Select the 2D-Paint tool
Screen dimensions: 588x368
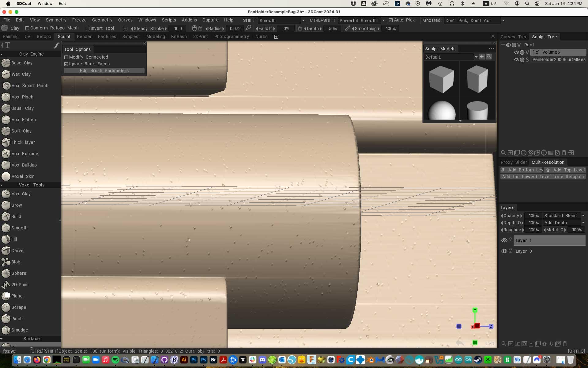click(x=20, y=285)
